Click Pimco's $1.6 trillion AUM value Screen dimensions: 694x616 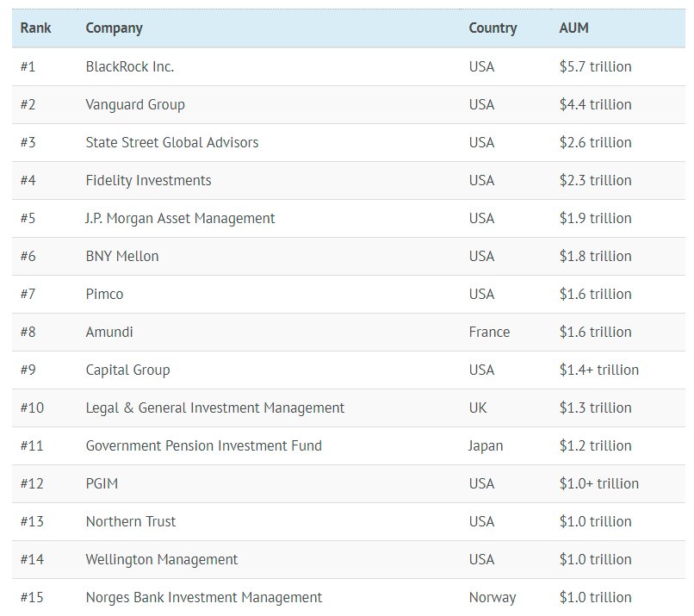click(x=595, y=294)
